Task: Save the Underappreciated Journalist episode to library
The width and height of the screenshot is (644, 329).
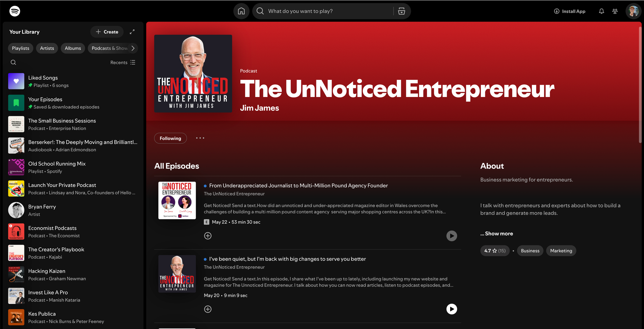Action: point(208,236)
